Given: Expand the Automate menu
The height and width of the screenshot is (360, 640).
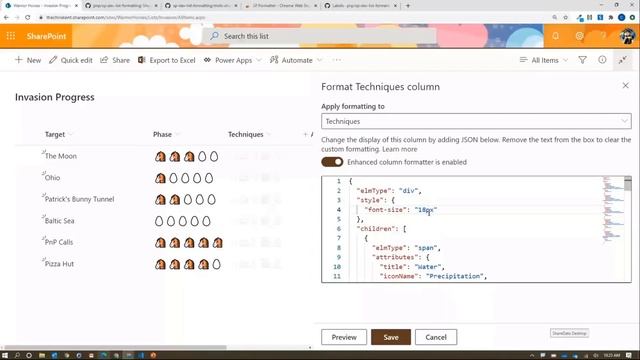Looking at the screenshot, I should click(296, 60).
